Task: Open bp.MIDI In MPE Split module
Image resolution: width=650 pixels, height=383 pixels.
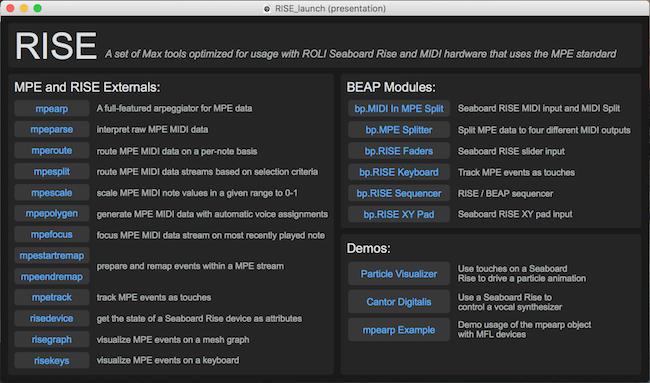Action: click(x=399, y=109)
